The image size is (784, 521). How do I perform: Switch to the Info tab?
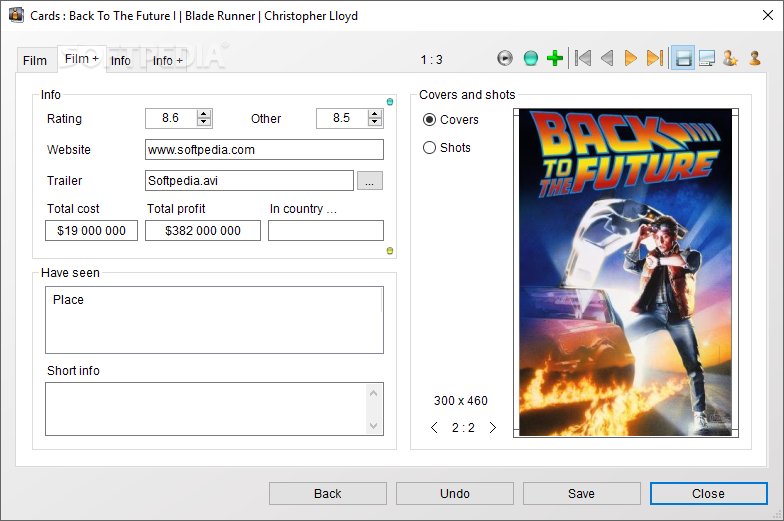pyautogui.click(x=120, y=60)
